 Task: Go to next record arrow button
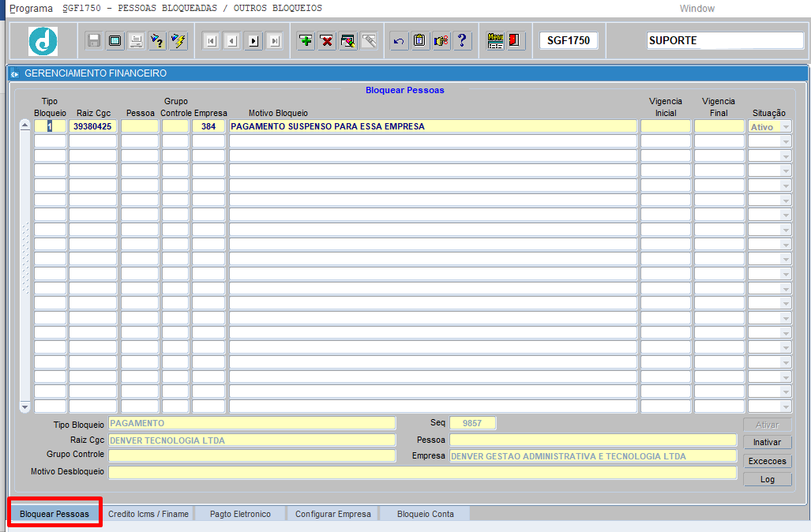pos(253,41)
